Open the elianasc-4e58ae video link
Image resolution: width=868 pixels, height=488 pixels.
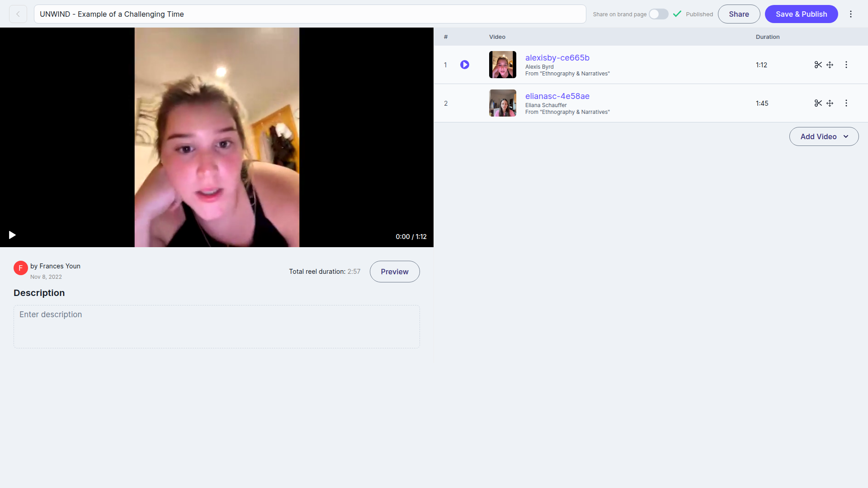(x=557, y=96)
